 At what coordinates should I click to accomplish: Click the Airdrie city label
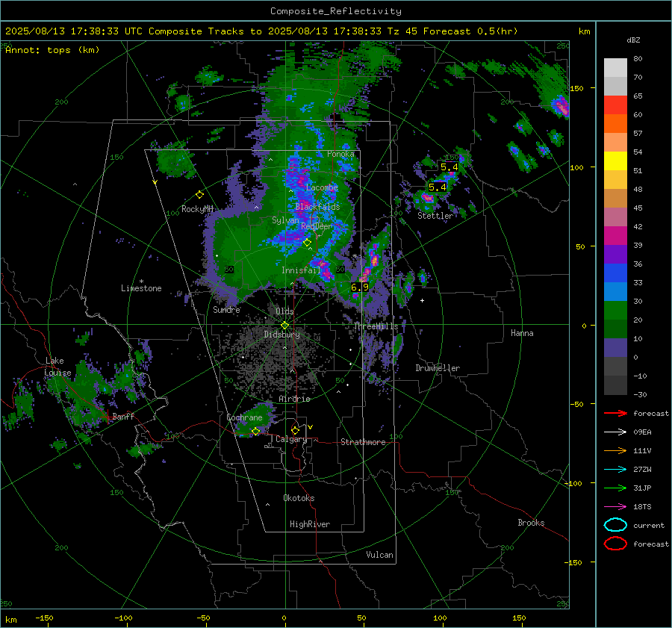tap(294, 399)
